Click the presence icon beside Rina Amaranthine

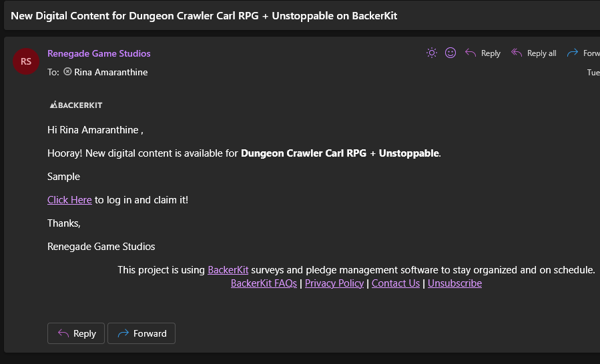coord(67,71)
